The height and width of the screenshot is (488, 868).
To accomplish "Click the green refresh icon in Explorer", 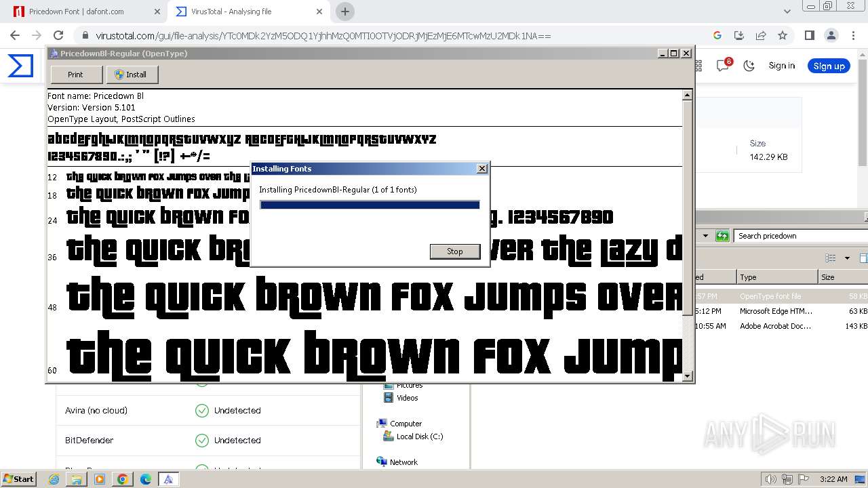I will coord(722,236).
